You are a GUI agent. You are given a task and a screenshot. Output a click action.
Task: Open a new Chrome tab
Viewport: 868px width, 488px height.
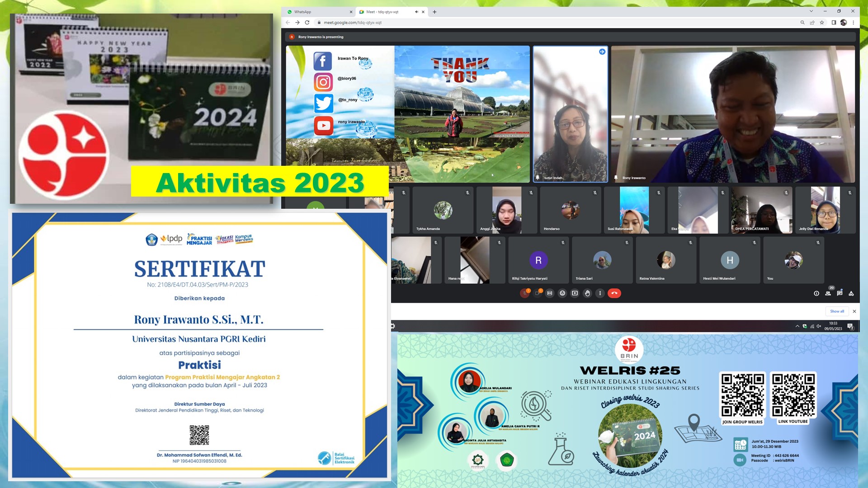click(434, 12)
